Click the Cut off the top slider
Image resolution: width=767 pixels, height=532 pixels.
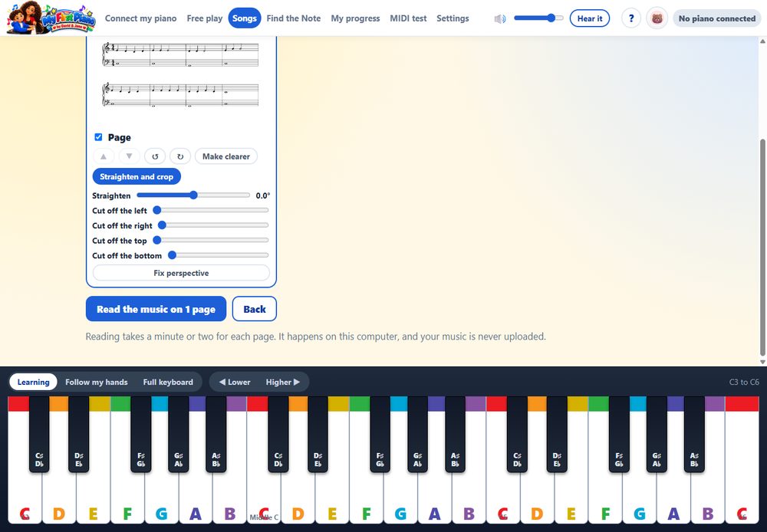pyautogui.click(x=210, y=240)
